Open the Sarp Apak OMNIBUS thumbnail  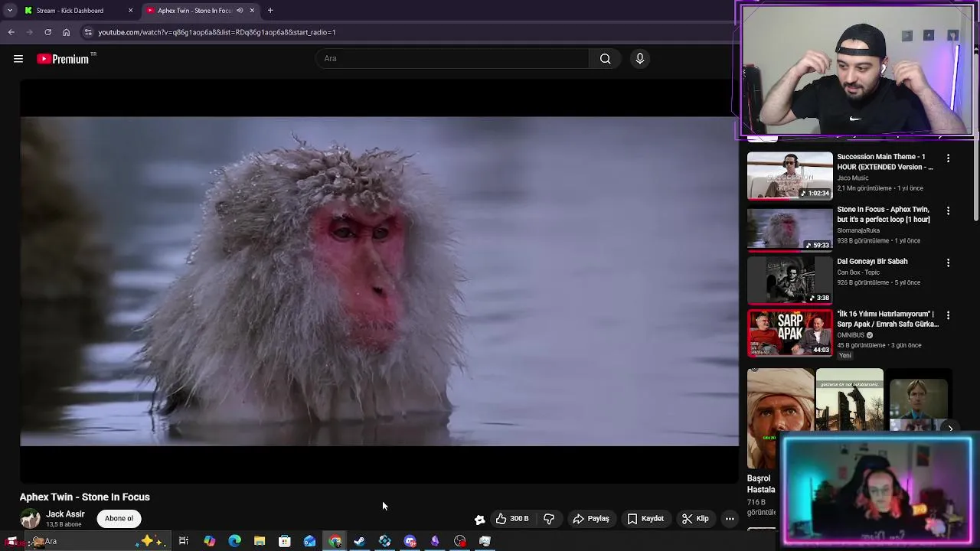point(789,332)
